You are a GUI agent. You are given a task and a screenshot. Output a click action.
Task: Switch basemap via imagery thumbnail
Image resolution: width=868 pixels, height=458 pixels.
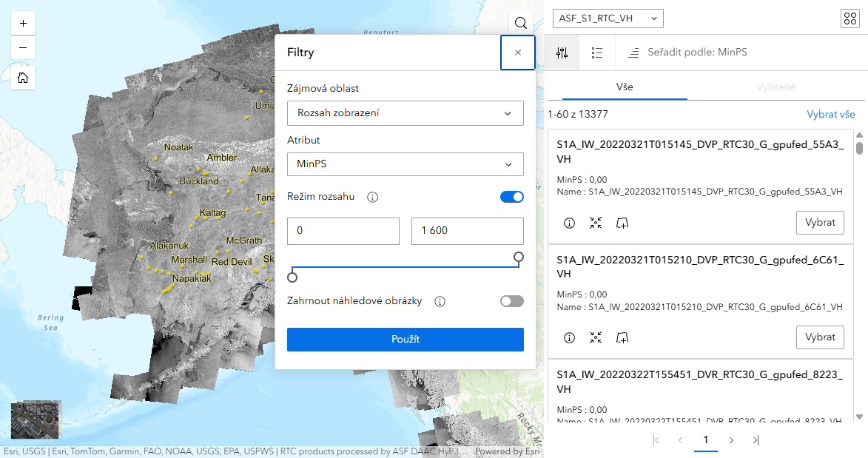tap(36, 420)
